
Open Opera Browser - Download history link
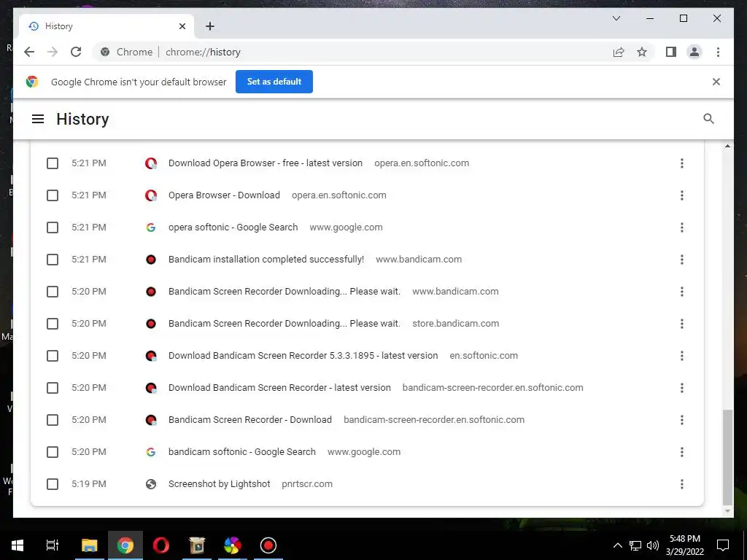(x=224, y=195)
